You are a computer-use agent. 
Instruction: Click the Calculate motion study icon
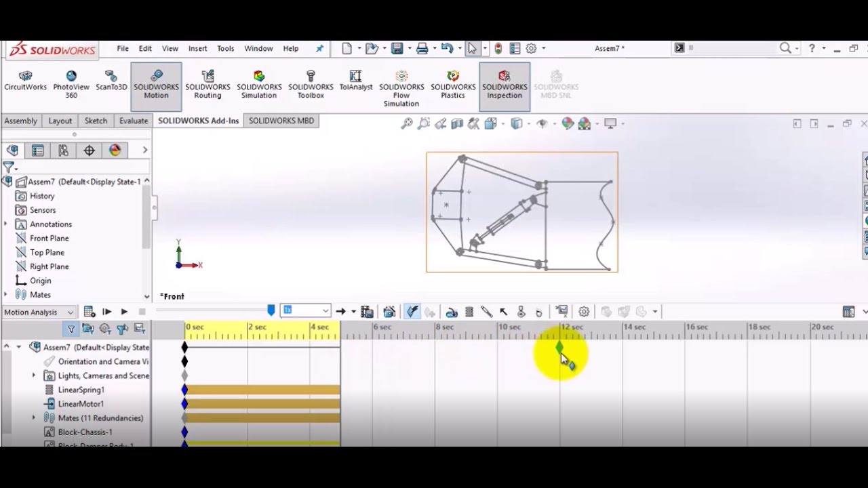click(89, 312)
